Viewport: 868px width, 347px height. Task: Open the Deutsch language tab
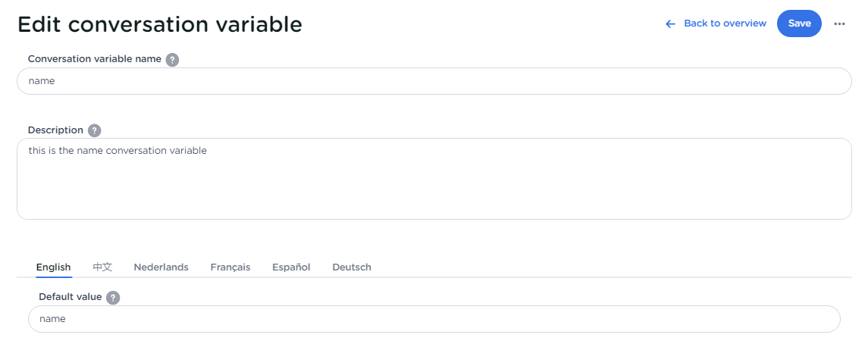[x=352, y=267]
